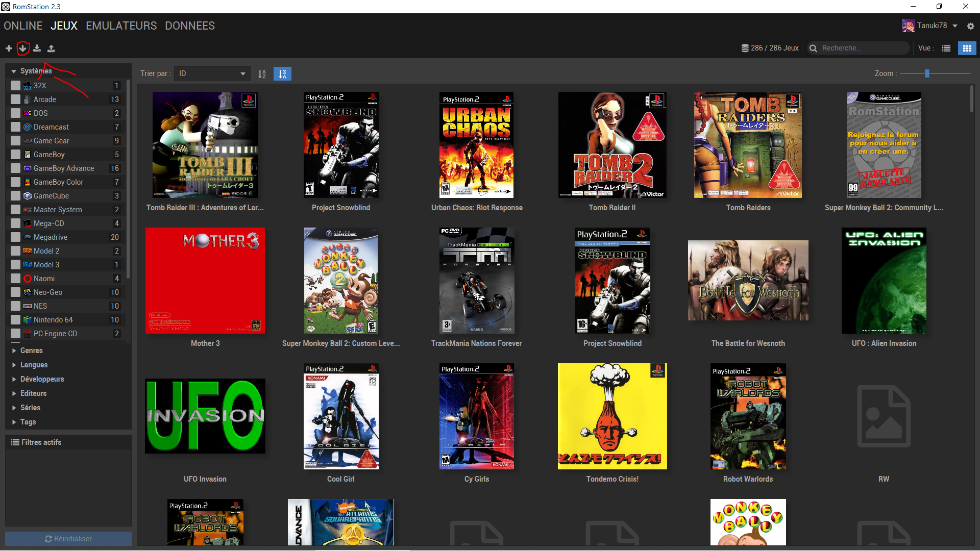Image resolution: width=980 pixels, height=551 pixels.
Task: Switch to list view icon
Action: [946, 48]
